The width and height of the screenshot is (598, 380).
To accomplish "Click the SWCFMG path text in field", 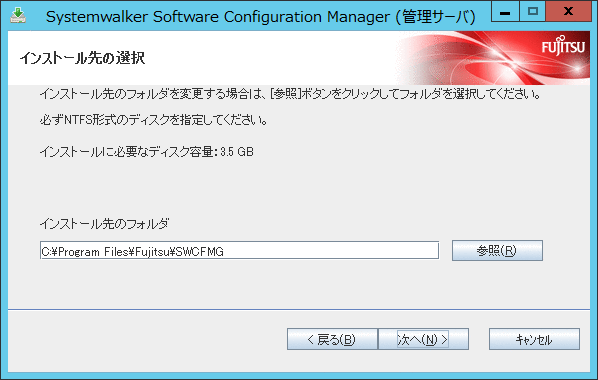I will point(199,252).
